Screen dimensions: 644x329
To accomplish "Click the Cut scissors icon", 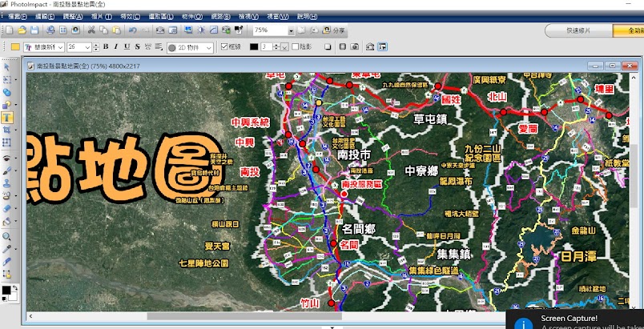I will pos(91,30).
